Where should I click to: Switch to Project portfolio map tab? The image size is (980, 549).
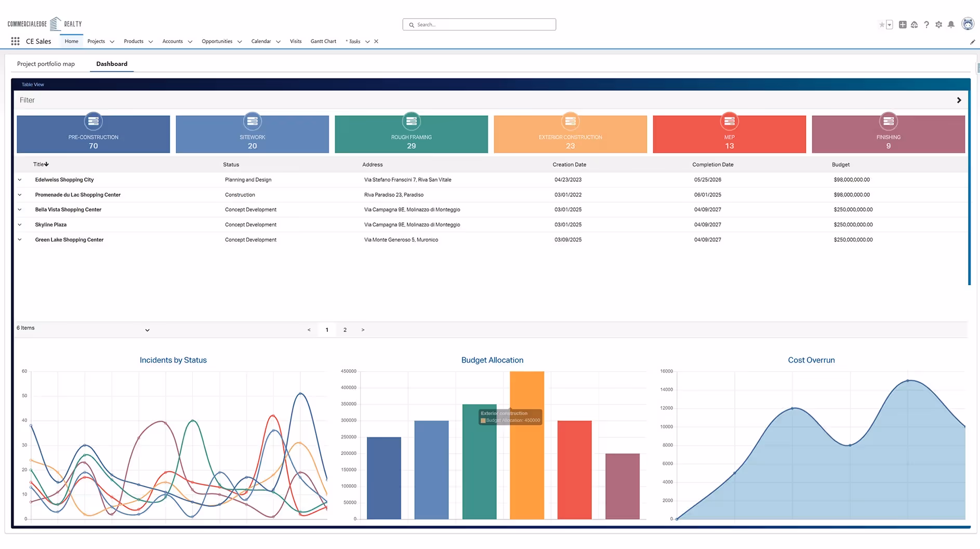[46, 64]
